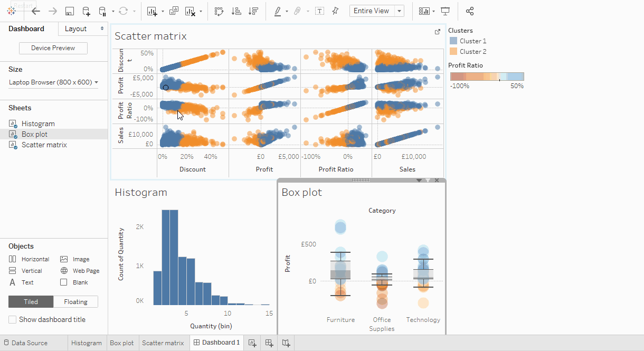Click the New Story tab icon
This screenshot has height=351, width=644.
[286, 343]
